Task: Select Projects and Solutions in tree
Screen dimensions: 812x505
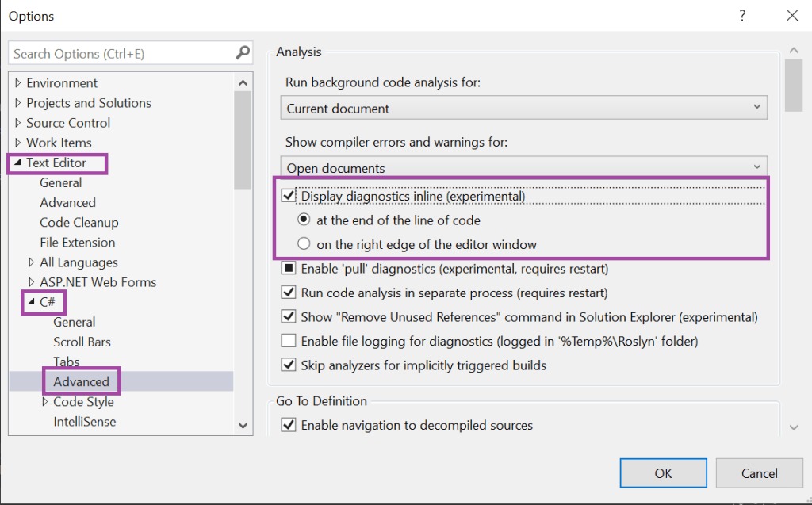Action: (89, 102)
